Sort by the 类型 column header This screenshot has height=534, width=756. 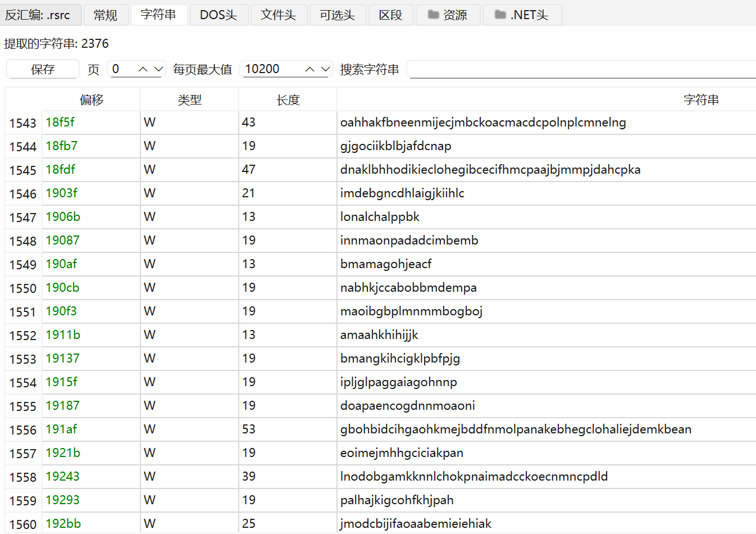[189, 99]
